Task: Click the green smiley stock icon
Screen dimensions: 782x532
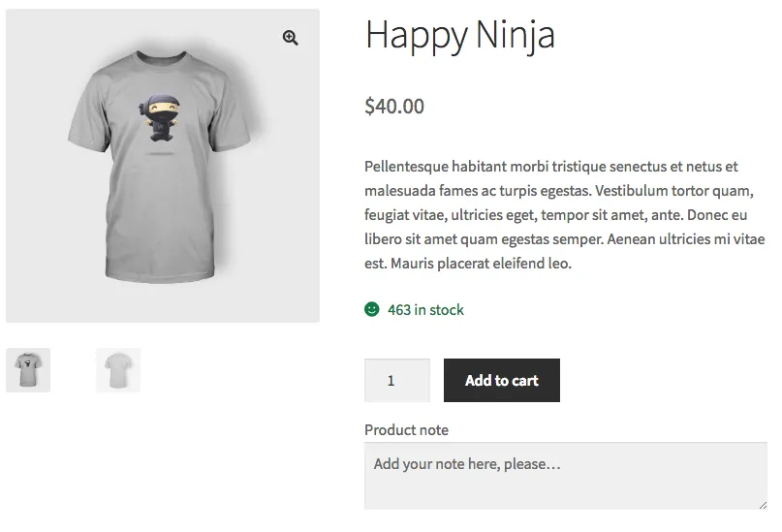Action: pyautogui.click(x=372, y=310)
